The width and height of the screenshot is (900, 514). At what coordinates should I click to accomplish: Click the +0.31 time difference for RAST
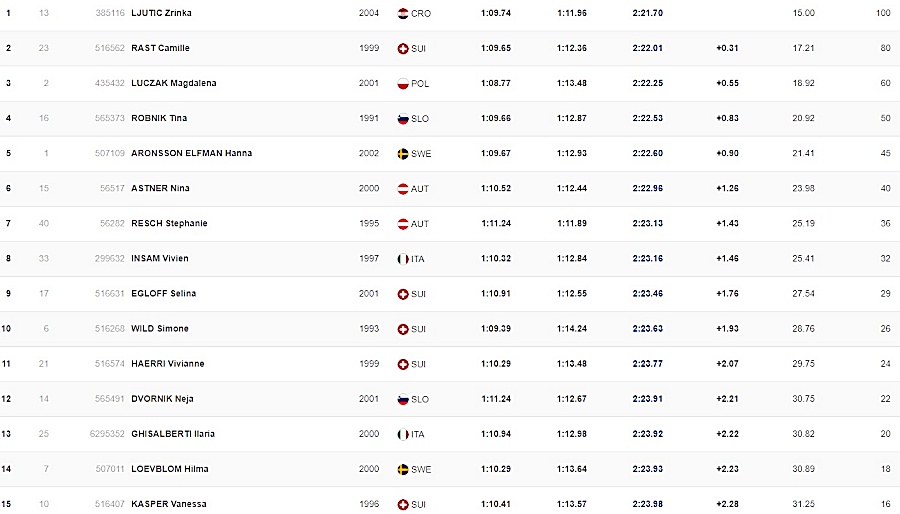pyautogui.click(x=727, y=48)
